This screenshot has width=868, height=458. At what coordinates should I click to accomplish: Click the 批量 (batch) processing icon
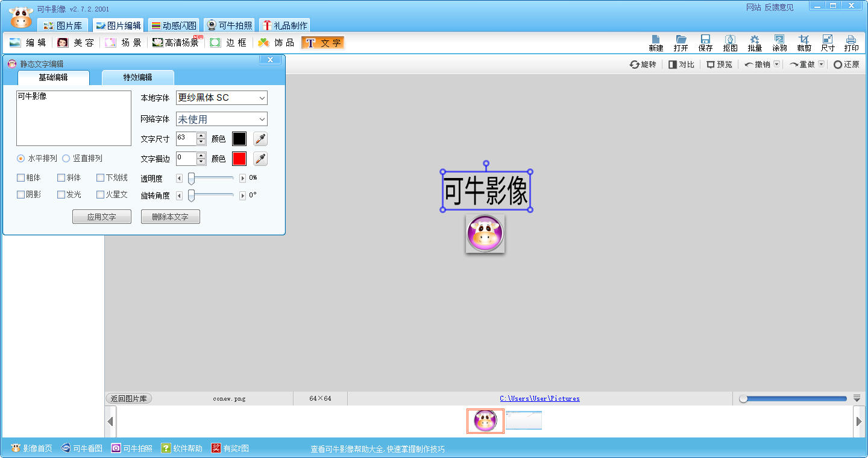(x=754, y=42)
